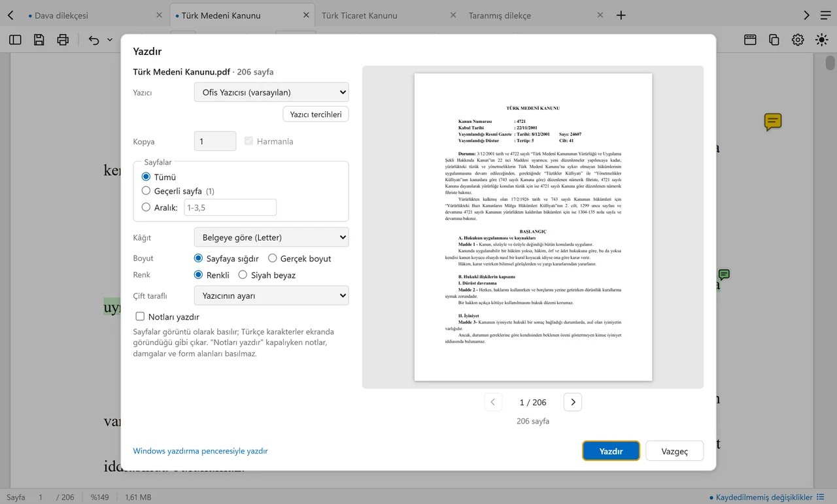Click the Yazıcı tercihleri button
837x504 pixels.
pos(316,114)
